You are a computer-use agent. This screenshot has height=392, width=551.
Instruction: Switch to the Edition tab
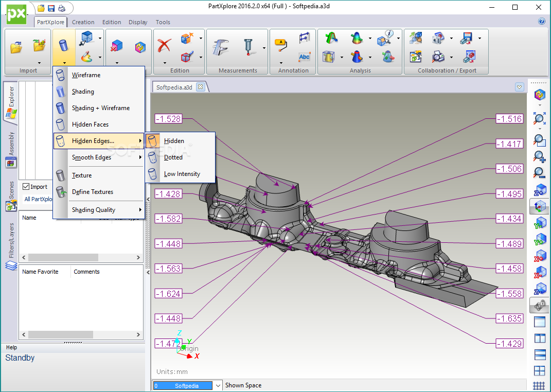point(112,22)
